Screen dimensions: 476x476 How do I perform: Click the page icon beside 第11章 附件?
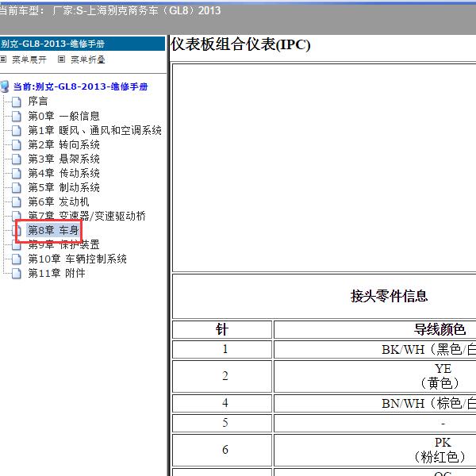pos(17,273)
